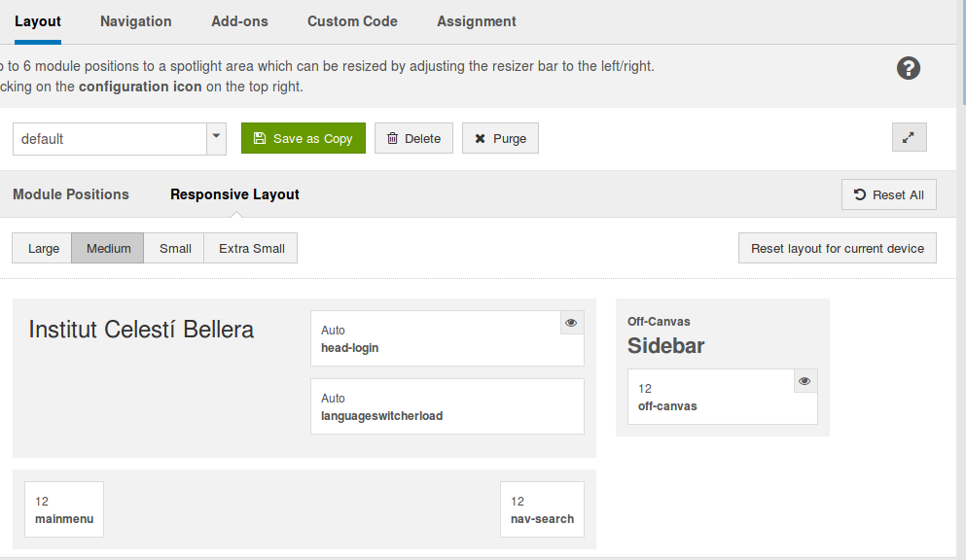Screen dimensions: 966x560
Task: Click the languageswitcherload module block
Action: [x=447, y=406]
